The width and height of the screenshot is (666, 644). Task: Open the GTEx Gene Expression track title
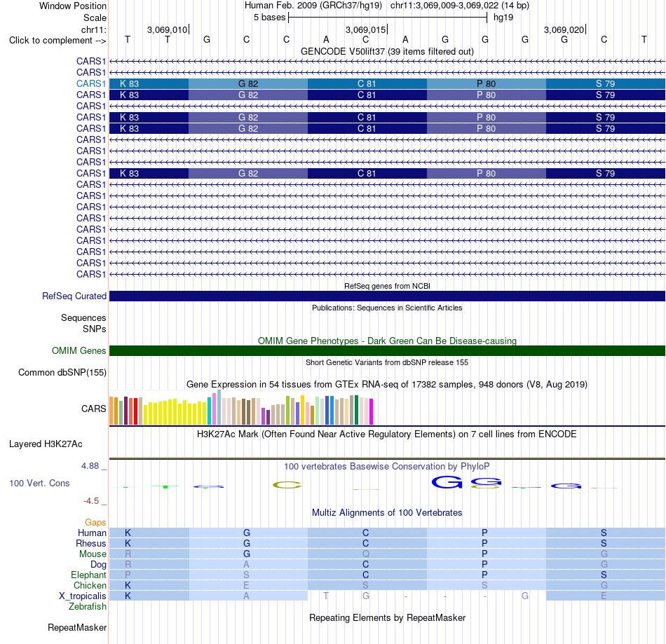pyautogui.click(x=387, y=384)
